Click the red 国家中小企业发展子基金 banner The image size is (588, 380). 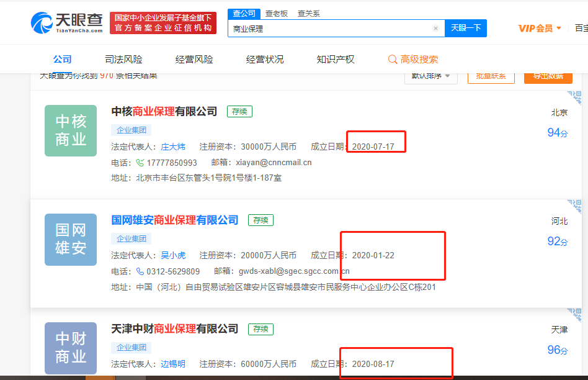click(163, 23)
